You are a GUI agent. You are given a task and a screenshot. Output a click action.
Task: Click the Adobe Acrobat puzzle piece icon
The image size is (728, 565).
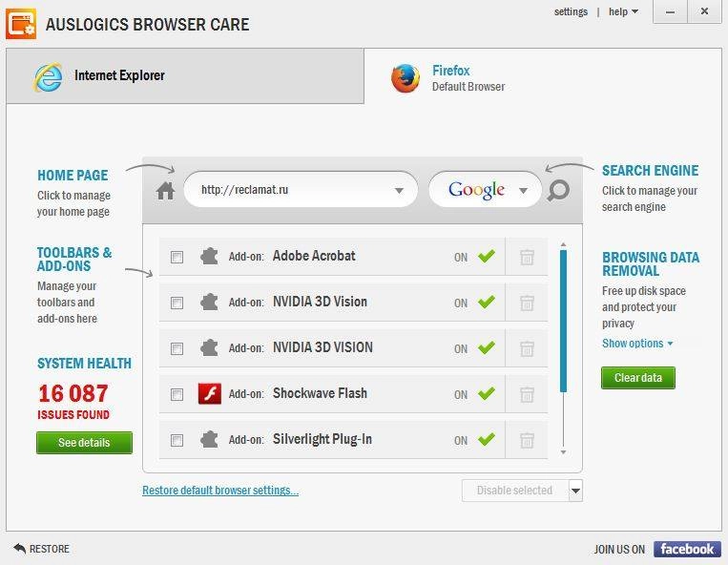pyautogui.click(x=209, y=257)
